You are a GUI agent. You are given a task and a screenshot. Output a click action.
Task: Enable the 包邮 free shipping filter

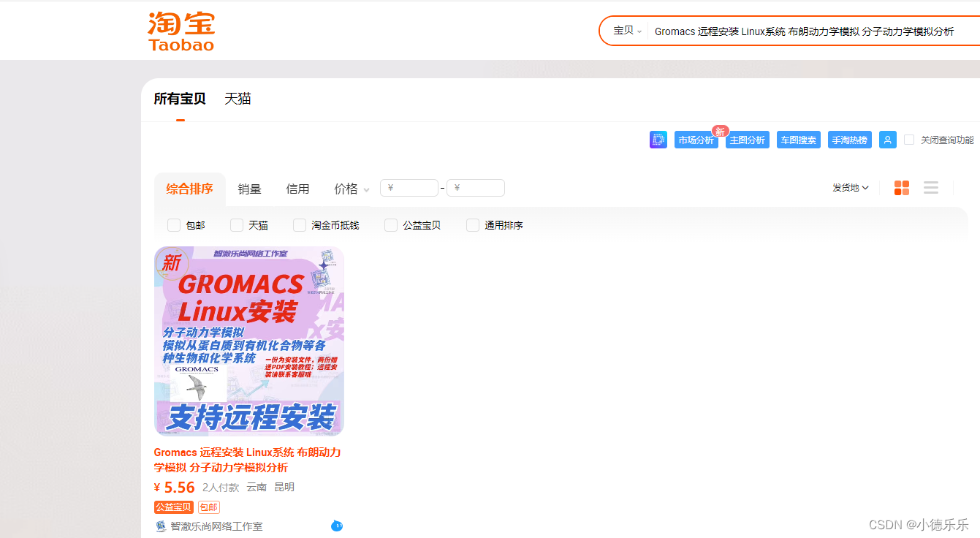pyautogui.click(x=173, y=225)
